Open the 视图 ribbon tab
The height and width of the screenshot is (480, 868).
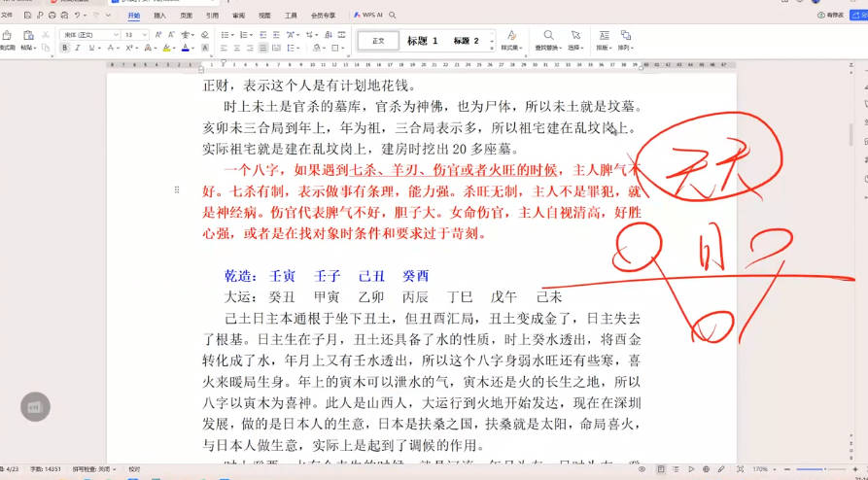click(264, 16)
